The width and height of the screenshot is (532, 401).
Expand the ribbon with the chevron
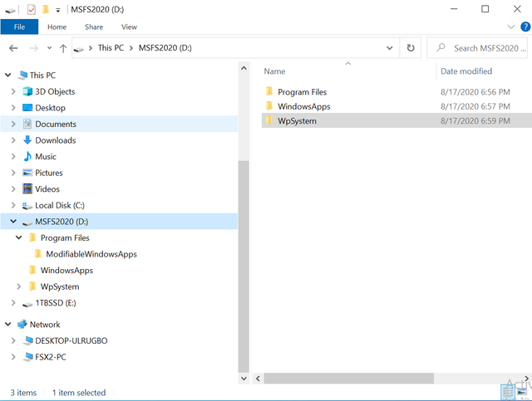510,27
